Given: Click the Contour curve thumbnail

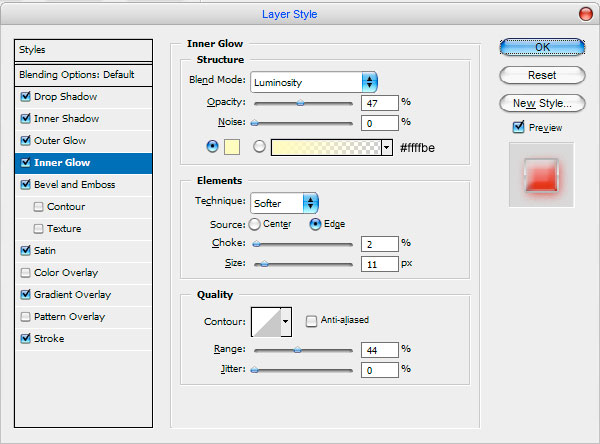Looking at the screenshot, I should pyautogui.click(x=266, y=322).
